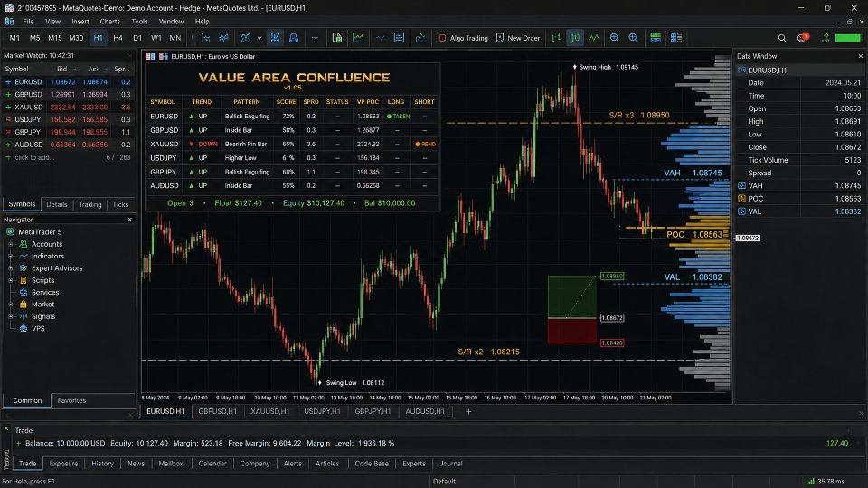Click the Scripts scroll icon in Navigator

pos(24,280)
